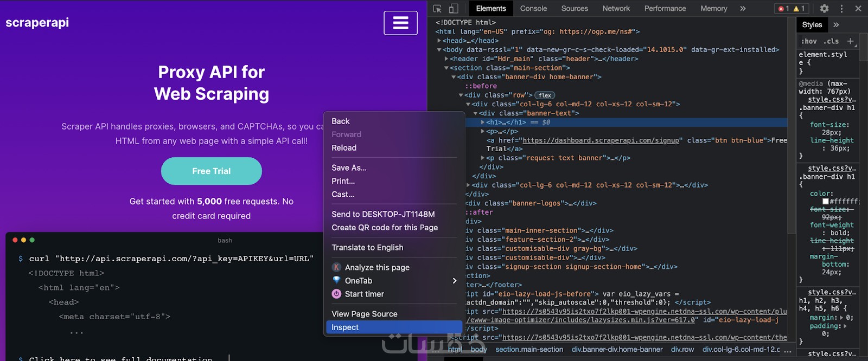Switch to the Console tab
The image size is (868, 361).
[533, 9]
